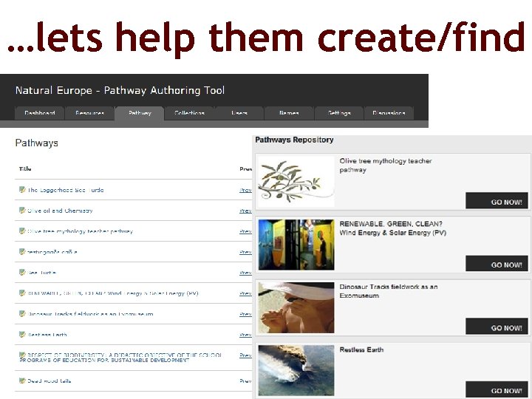
Task: Click edit icon beside RENEWABLE, GREEN, CLEAN row
Action: click(22, 293)
